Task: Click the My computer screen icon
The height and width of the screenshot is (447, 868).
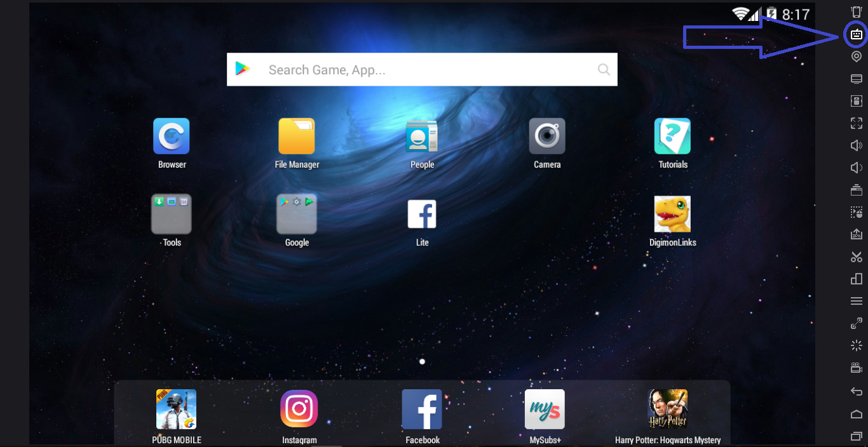Action: point(857,79)
